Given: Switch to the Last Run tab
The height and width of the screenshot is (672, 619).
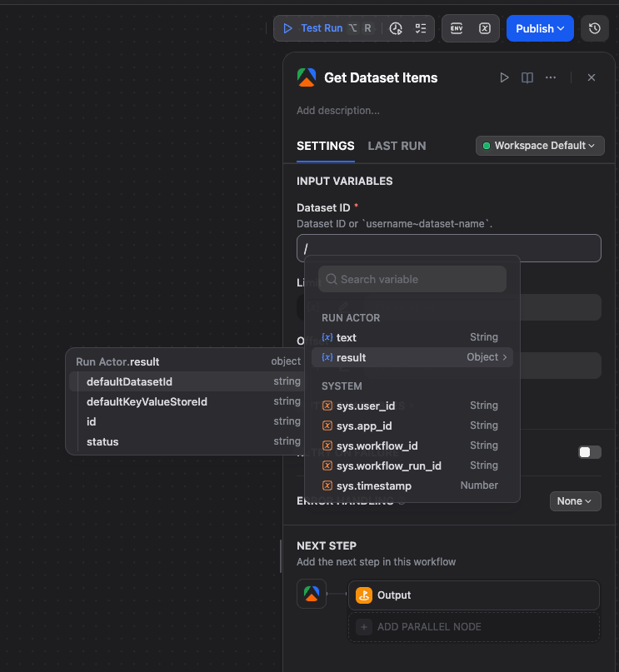Looking at the screenshot, I should [x=397, y=145].
